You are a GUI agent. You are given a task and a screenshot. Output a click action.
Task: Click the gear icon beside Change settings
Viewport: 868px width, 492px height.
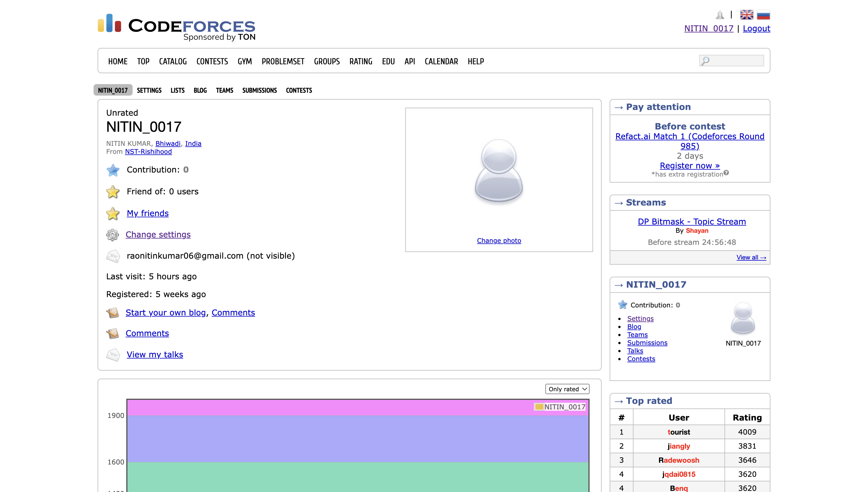tap(113, 235)
